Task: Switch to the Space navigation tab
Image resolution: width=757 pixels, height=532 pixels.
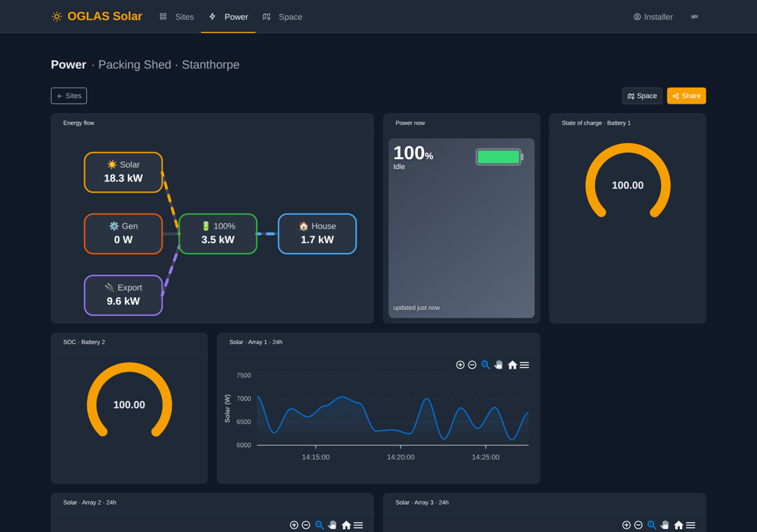Action: pos(282,17)
